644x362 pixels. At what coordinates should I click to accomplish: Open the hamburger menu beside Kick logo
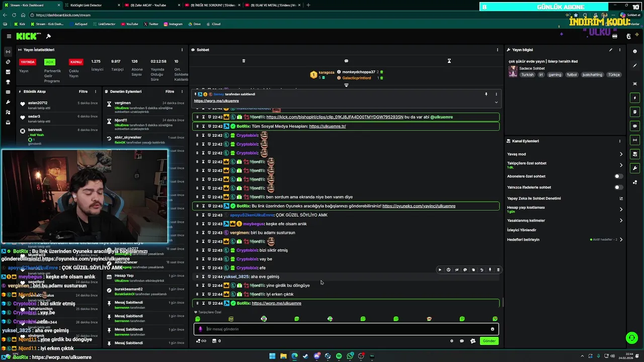pyautogui.click(x=9, y=36)
